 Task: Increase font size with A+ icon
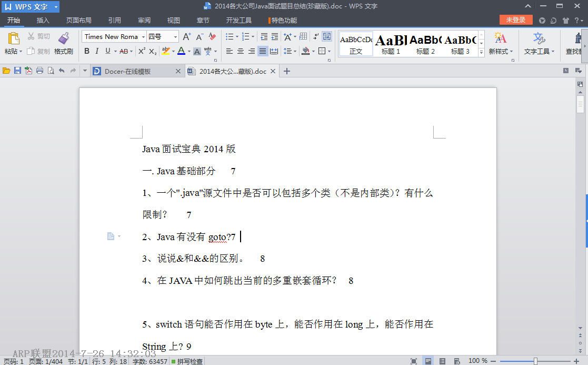tap(187, 36)
